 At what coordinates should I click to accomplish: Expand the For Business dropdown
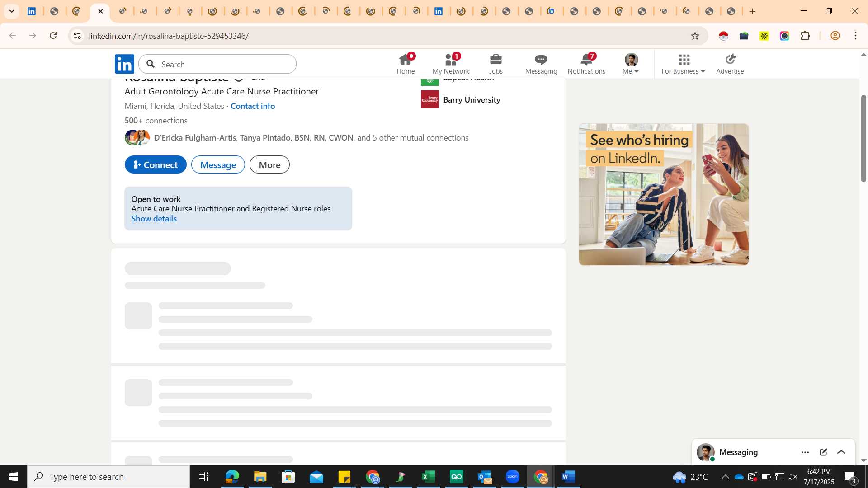pyautogui.click(x=684, y=64)
